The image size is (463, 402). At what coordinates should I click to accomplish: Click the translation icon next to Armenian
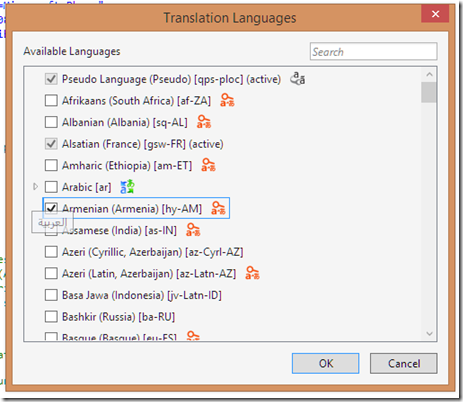218,208
